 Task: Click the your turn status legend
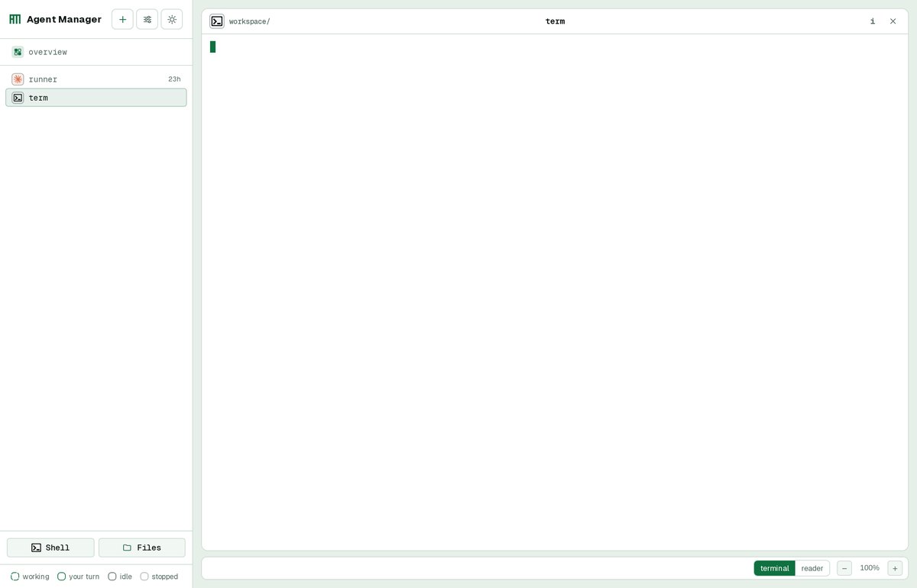[78, 577]
